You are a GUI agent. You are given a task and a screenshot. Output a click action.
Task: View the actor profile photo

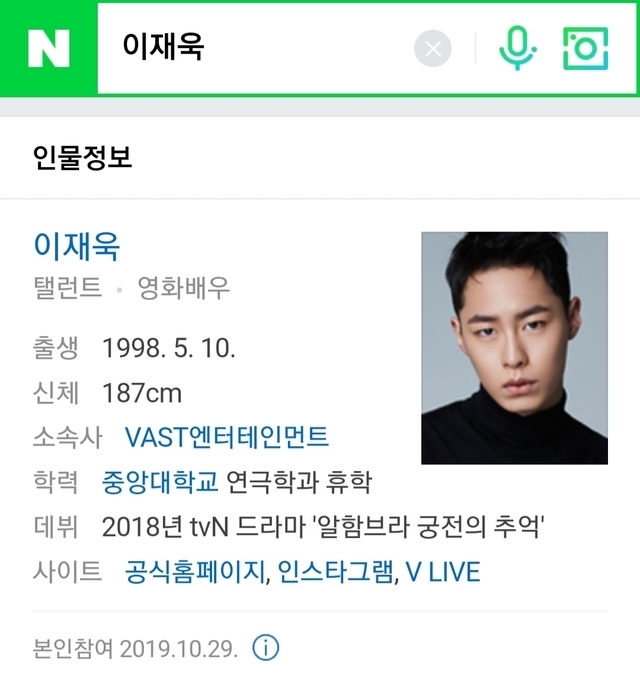click(514, 348)
